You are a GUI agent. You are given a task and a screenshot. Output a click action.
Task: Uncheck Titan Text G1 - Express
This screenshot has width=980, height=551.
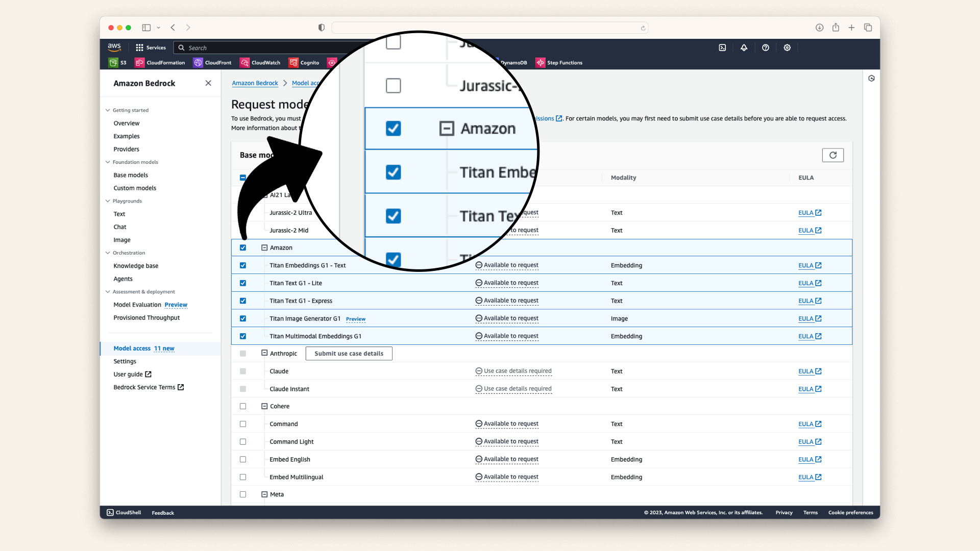coord(243,301)
